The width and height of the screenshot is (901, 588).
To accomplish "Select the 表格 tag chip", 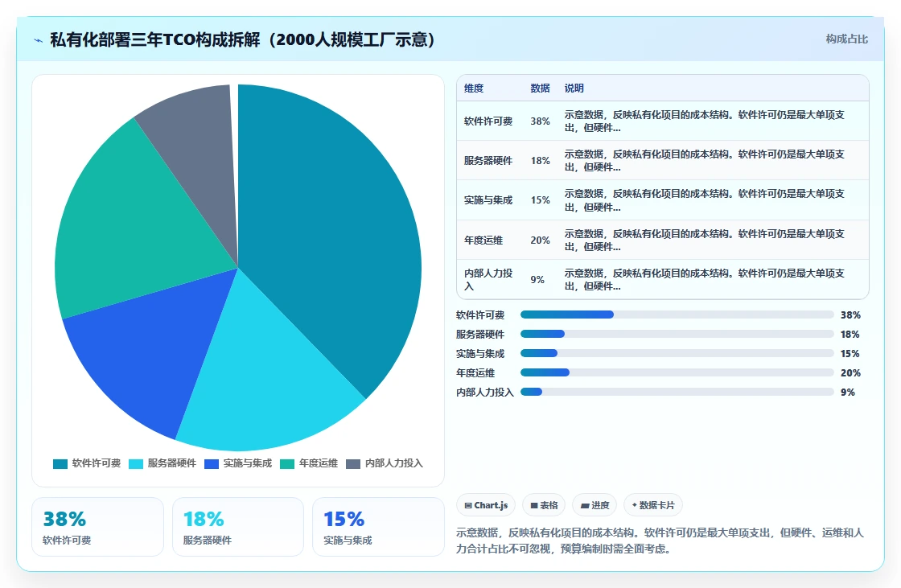I will click(x=544, y=505).
